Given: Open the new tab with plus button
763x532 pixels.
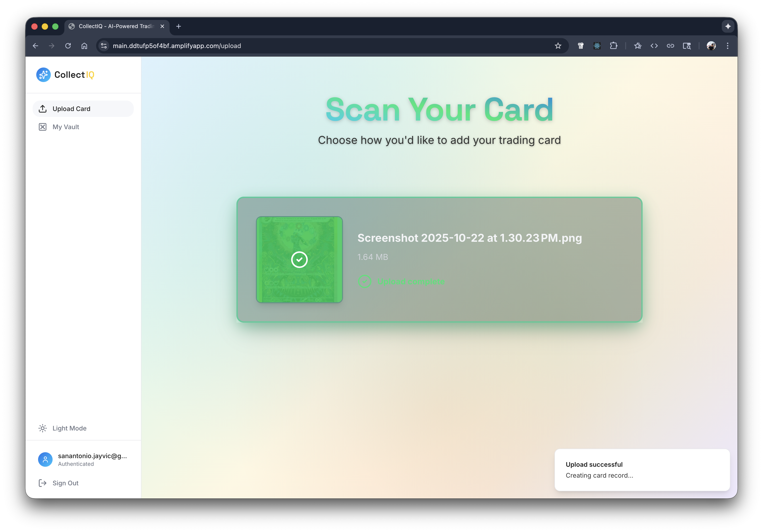Looking at the screenshot, I should click(x=178, y=26).
